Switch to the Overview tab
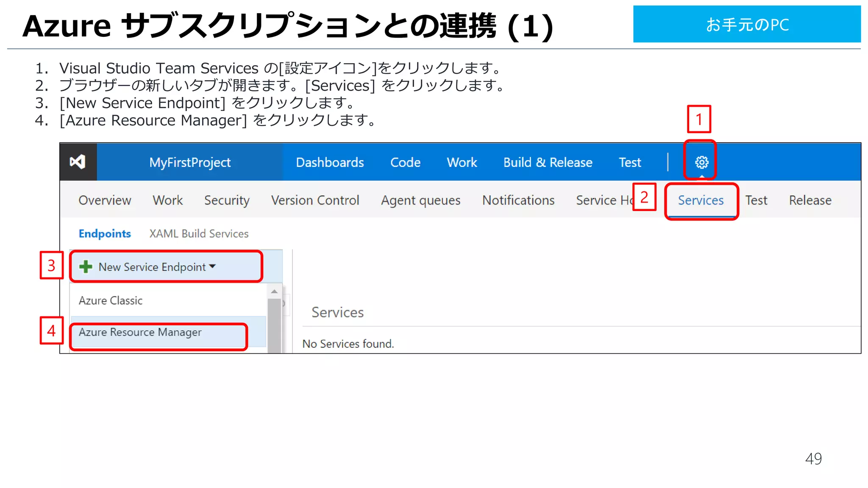Screen dimensions: 868x488 click(105, 200)
